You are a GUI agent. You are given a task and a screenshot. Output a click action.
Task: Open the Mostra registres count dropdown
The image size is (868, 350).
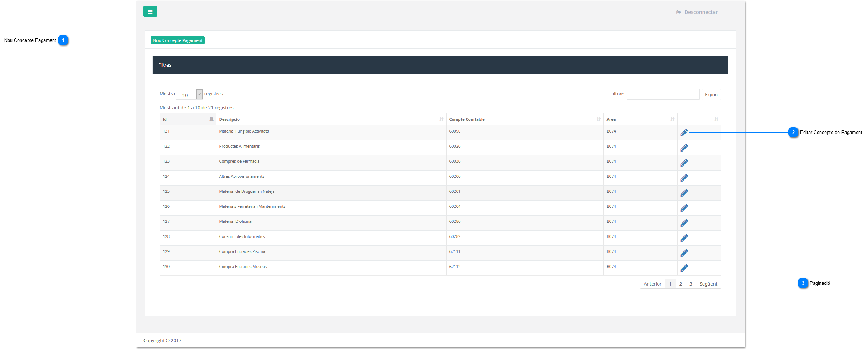(189, 95)
